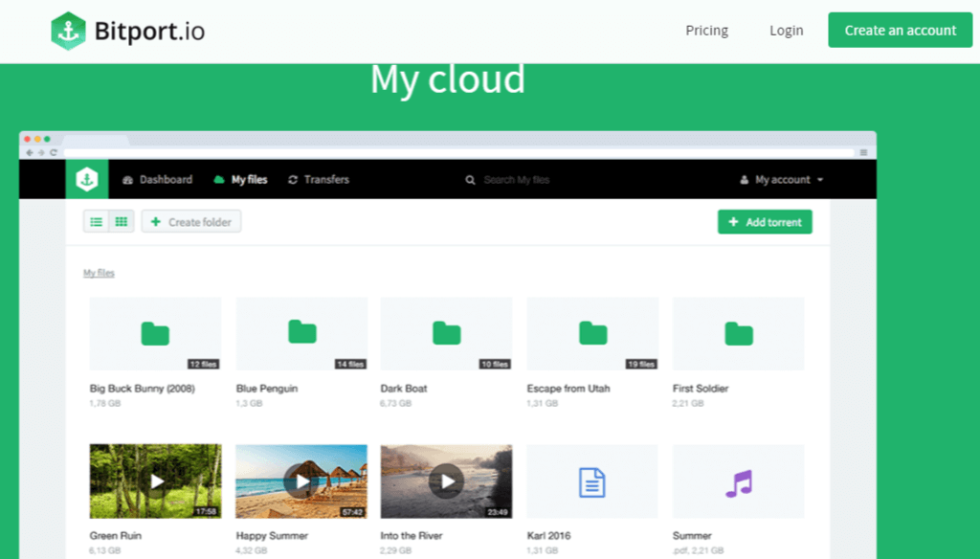Play the Happy Summer video
This screenshot has height=559, width=980.
tap(301, 481)
